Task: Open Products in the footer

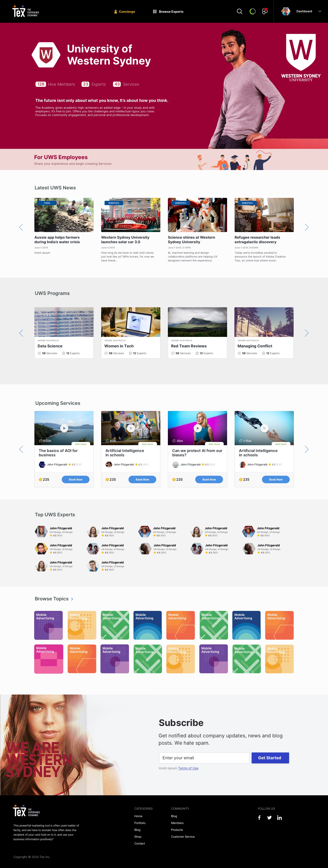Action: (177, 830)
